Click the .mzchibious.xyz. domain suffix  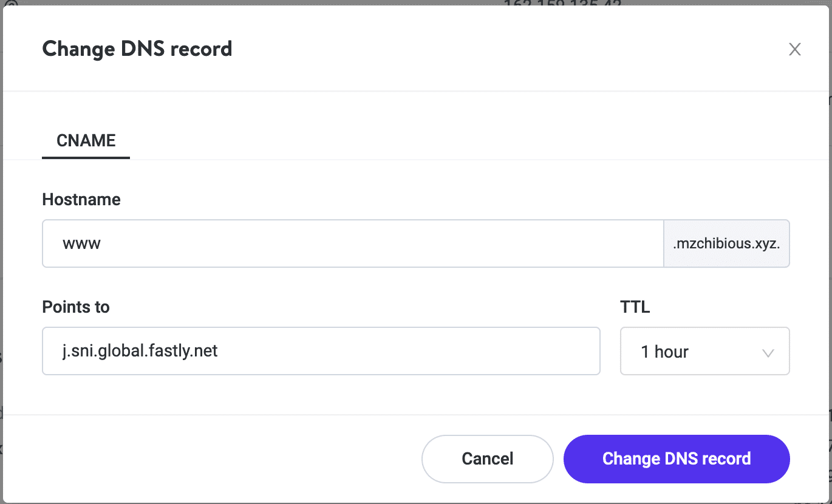click(726, 243)
